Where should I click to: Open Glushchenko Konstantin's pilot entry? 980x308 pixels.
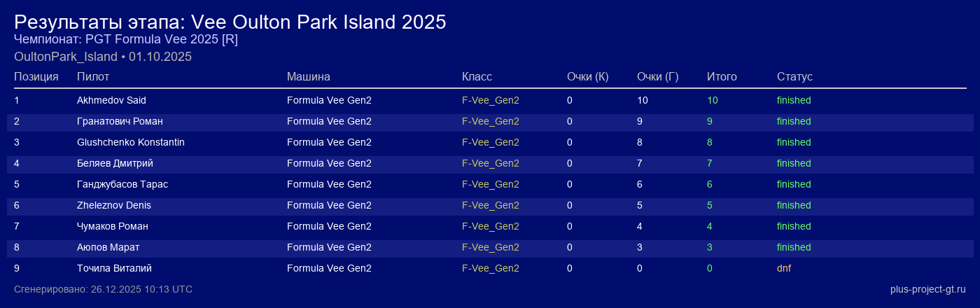point(130,142)
